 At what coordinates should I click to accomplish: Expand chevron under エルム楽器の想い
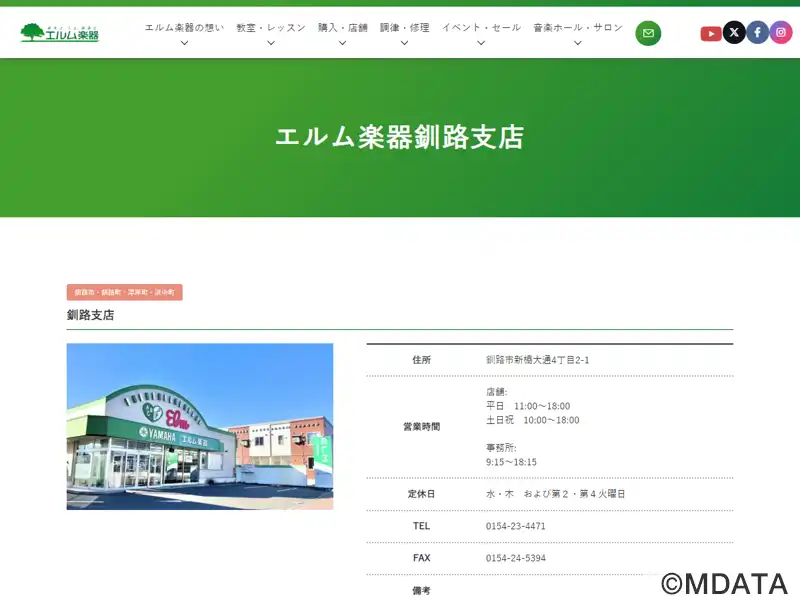click(185, 43)
